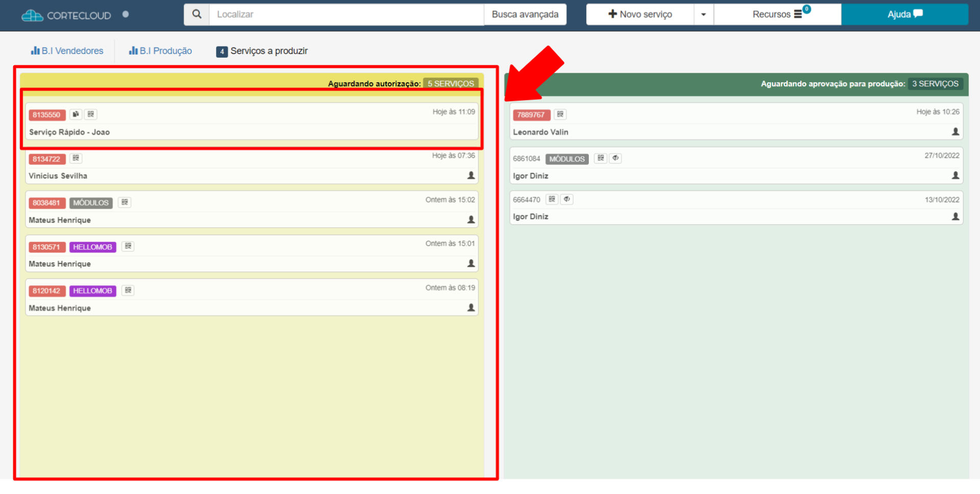The height and width of the screenshot is (494, 980).
Task: Open the QR code icon for service 6664470
Action: pyautogui.click(x=552, y=200)
